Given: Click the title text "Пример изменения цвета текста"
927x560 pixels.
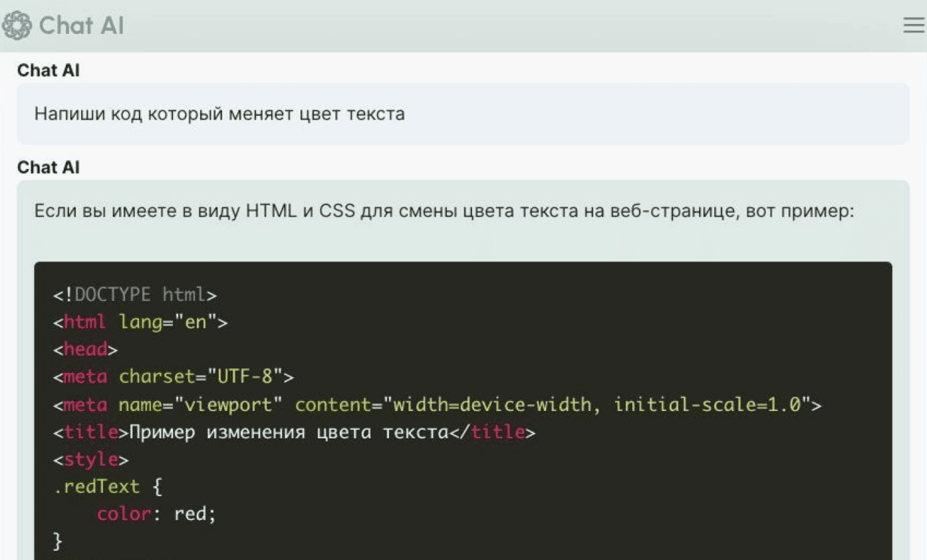Looking at the screenshot, I should (288, 432).
